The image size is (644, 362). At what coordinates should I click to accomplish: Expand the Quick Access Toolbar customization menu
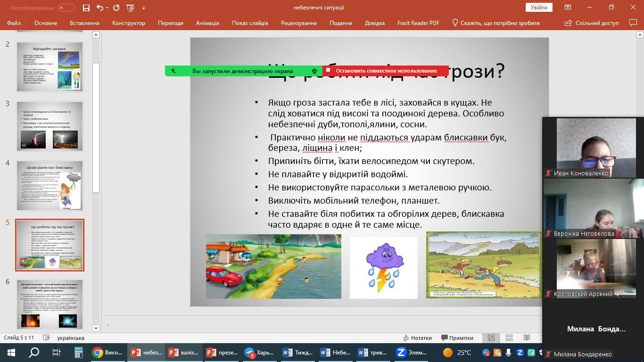tap(143, 8)
